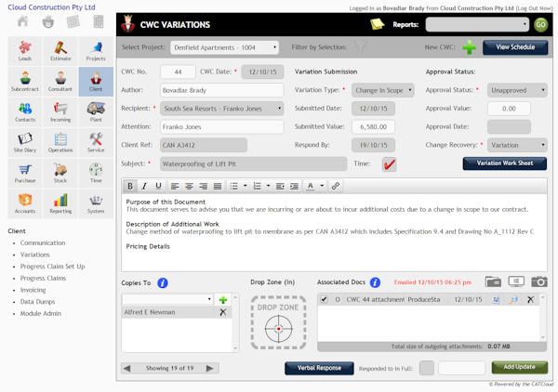Image resolution: width=558 pixels, height=392 pixels.
Task: Open the Operations module
Action: pyautogui.click(x=60, y=142)
